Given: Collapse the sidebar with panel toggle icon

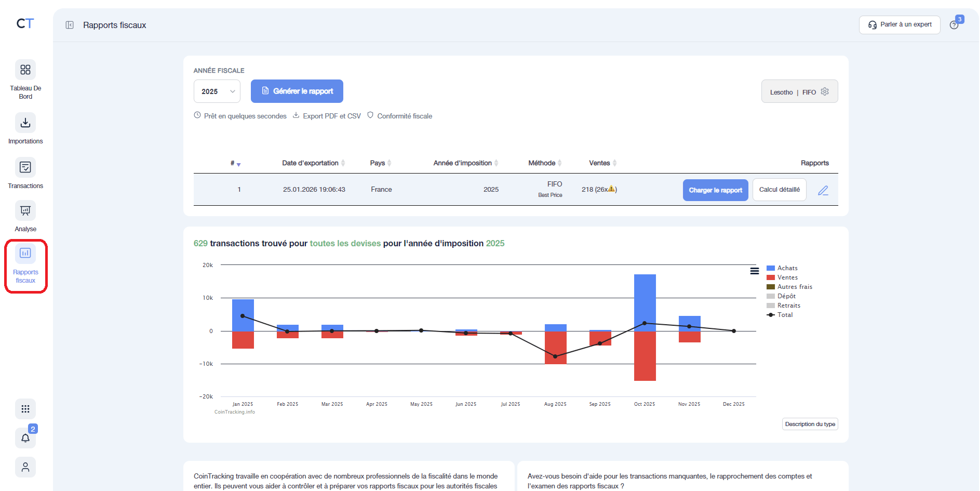Looking at the screenshot, I should 70,25.
